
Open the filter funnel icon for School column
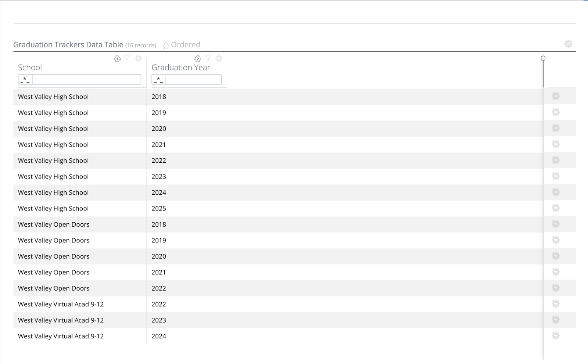[127, 59]
